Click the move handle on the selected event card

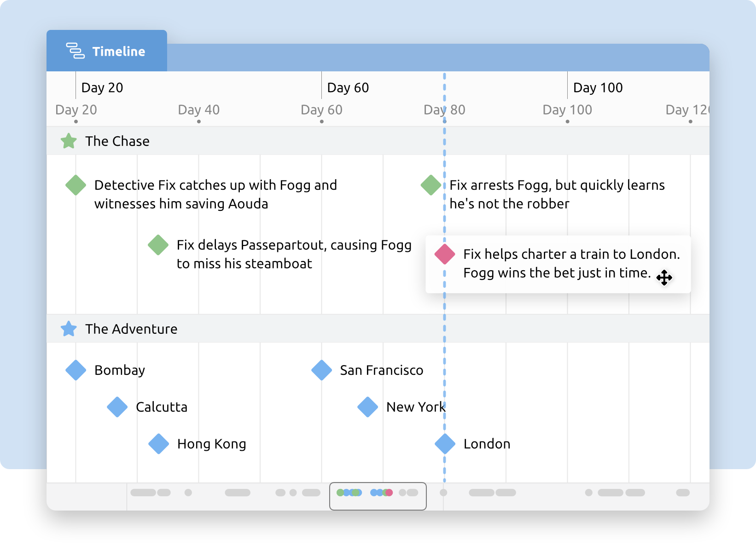tap(664, 278)
